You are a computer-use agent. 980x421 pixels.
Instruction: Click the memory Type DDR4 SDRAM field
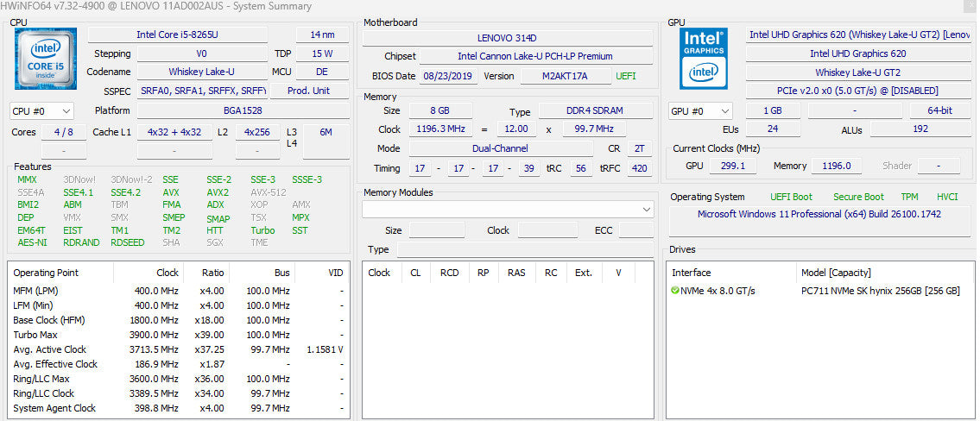coord(594,111)
